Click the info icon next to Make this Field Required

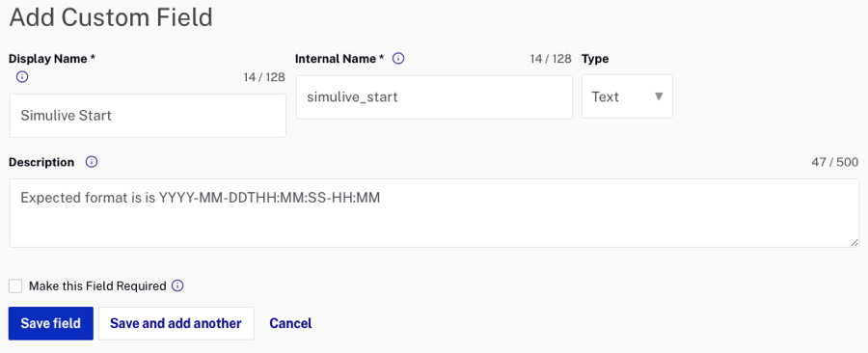coord(177,286)
